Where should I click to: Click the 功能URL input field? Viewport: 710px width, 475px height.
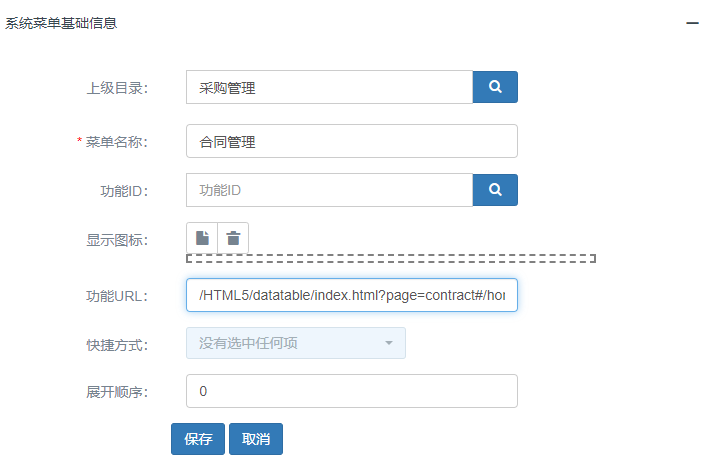[x=352, y=295]
